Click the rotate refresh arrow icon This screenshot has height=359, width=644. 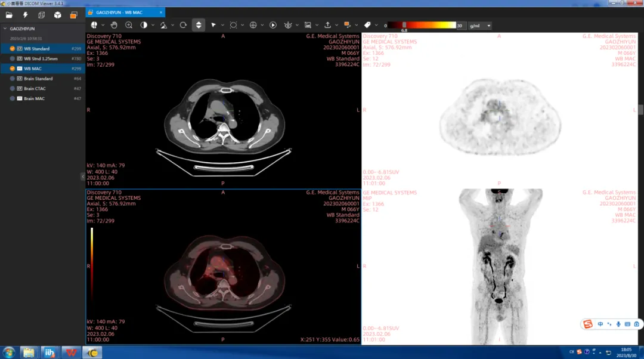[x=183, y=25]
